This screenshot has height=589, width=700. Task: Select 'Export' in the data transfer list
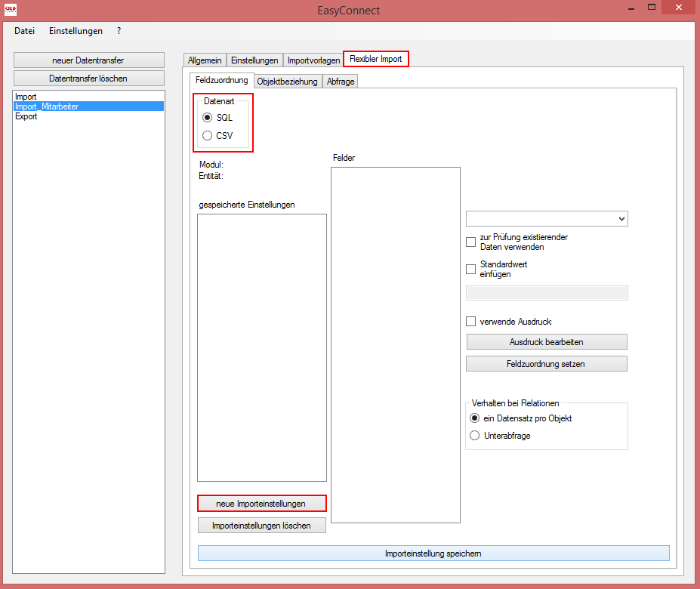tap(26, 117)
